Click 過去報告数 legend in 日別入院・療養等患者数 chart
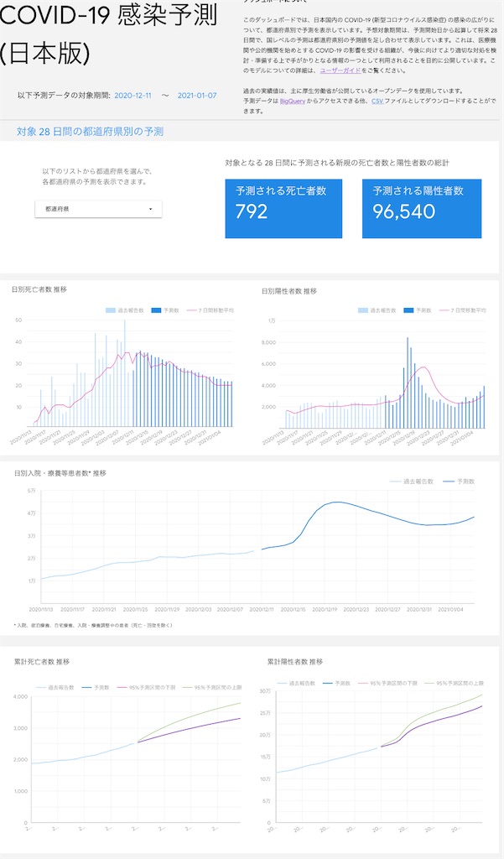The height and width of the screenshot is (859, 504). click(x=412, y=482)
